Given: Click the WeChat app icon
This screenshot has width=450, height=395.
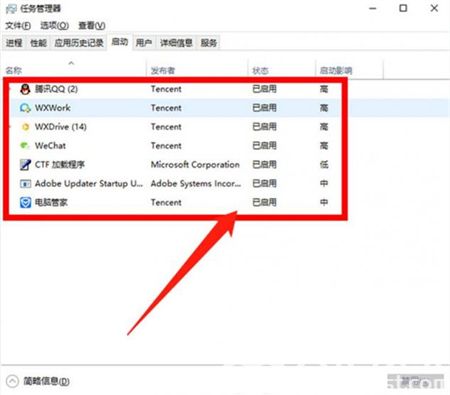Looking at the screenshot, I should tap(25, 146).
